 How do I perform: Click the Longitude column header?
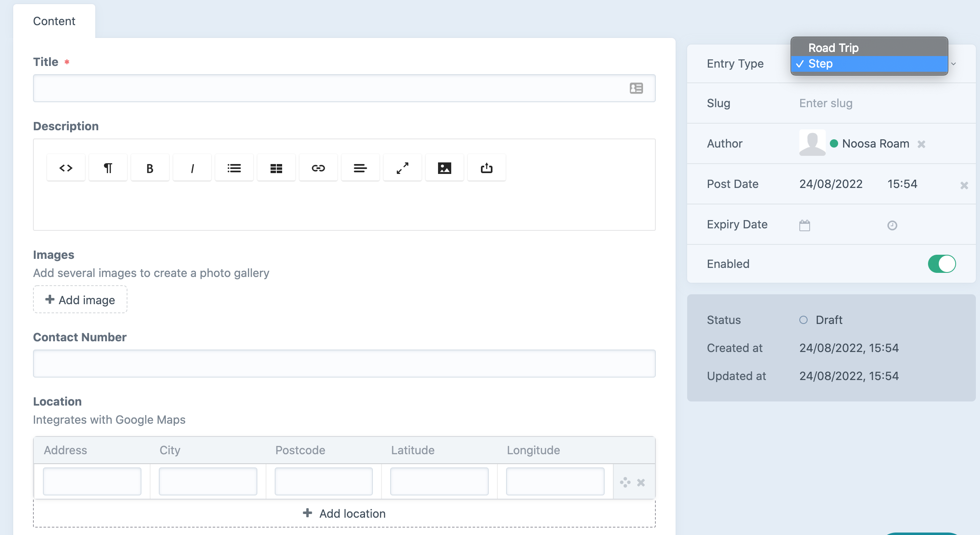click(x=533, y=450)
